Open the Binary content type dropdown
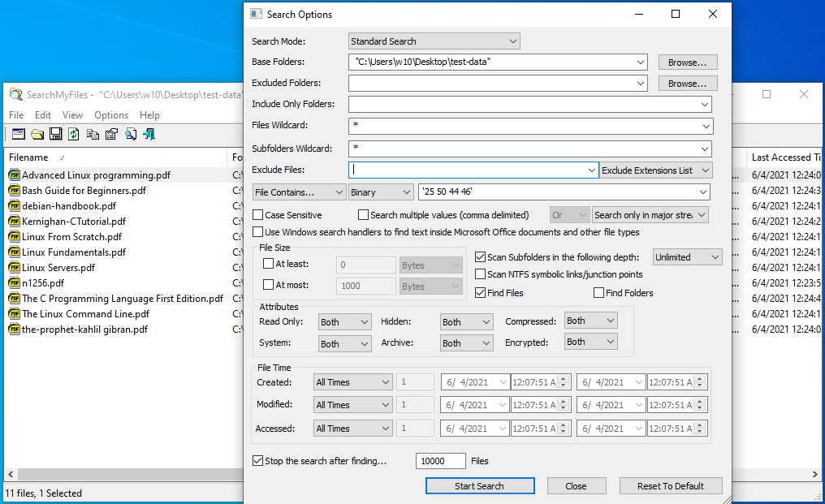This screenshot has height=504, width=825. (x=380, y=192)
